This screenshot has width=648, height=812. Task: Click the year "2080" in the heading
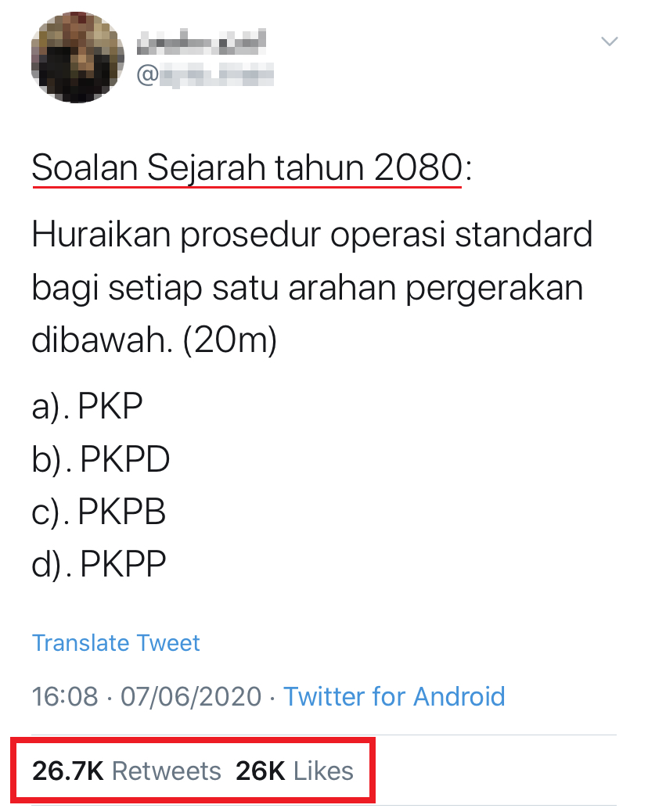pyautogui.click(x=415, y=167)
